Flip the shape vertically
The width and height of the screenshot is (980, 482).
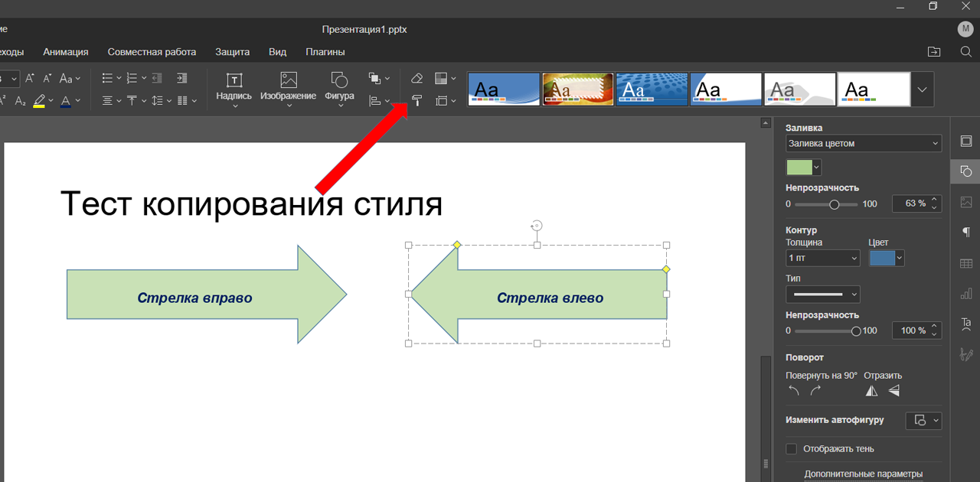893,391
